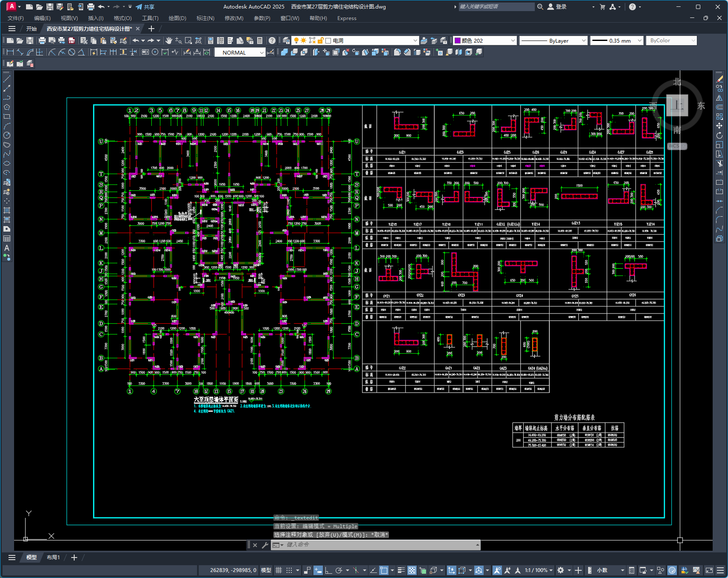The height and width of the screenshot is (578, 728).
Task: Toggle the drawing grid display
Action: pyautogui.click(x=278, y=570)
